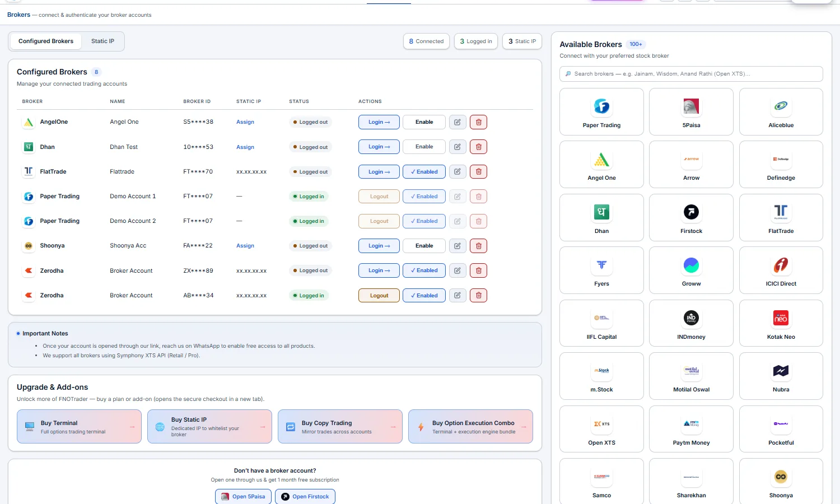Delete Zerodha account ZX****89

click(x=479, y=270)
